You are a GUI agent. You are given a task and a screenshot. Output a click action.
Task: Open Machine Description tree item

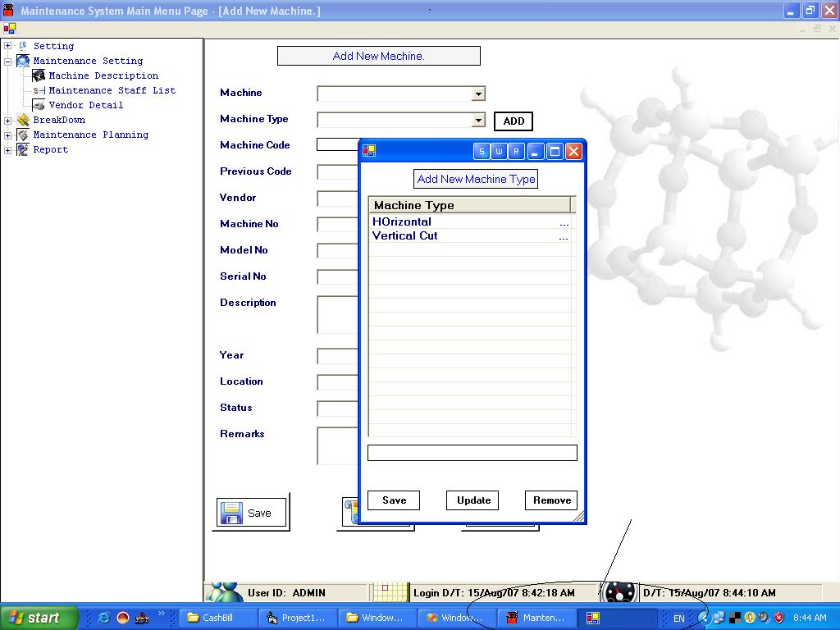[103, 75]
